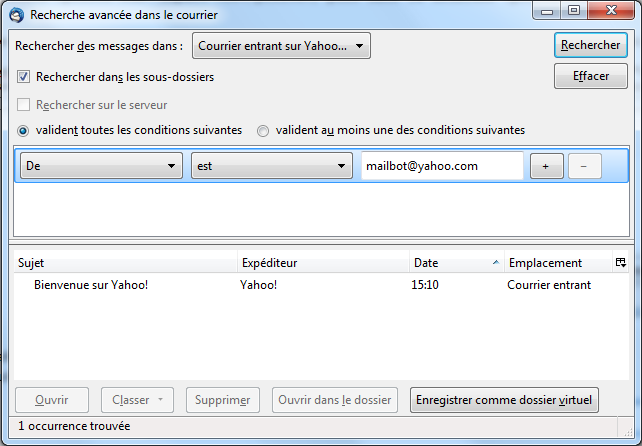Select the "Bienvenue sur Yahoo!" message row

coord(321,285)
